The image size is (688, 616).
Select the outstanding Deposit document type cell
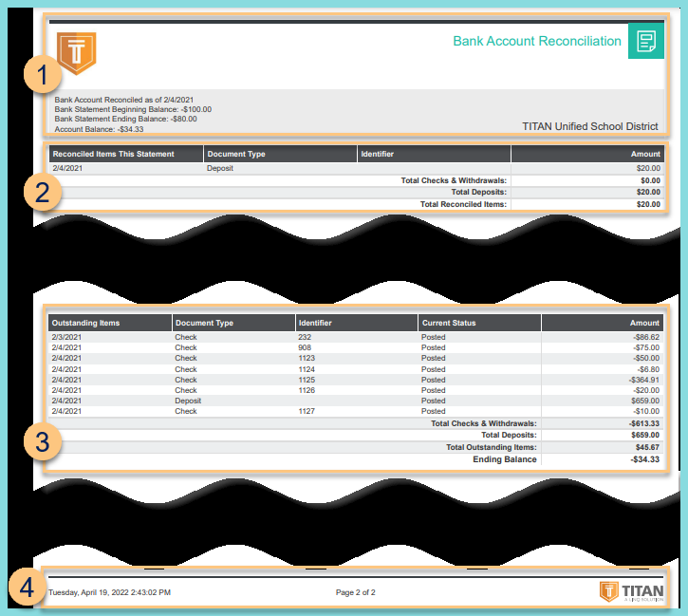188,401
